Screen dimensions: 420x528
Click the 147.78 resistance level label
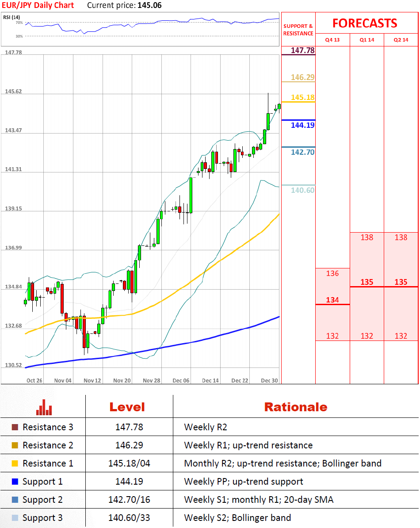click(x=302, y=50)
